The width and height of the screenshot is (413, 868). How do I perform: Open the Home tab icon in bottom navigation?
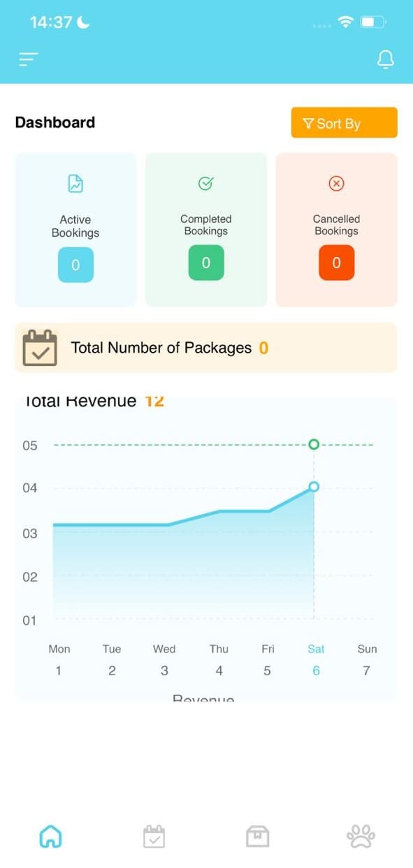tap(51, 835)
